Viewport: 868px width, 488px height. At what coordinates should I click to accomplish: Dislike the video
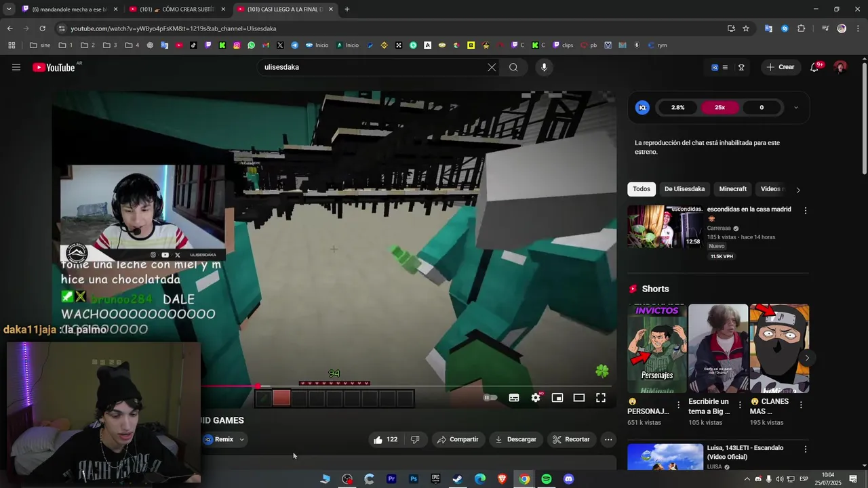tap(415, 439)
